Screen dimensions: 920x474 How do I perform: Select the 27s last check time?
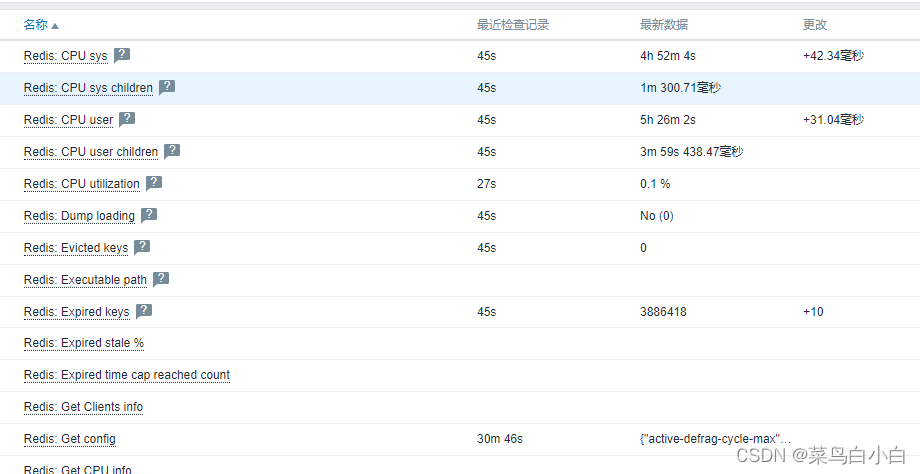coord(486,184)
